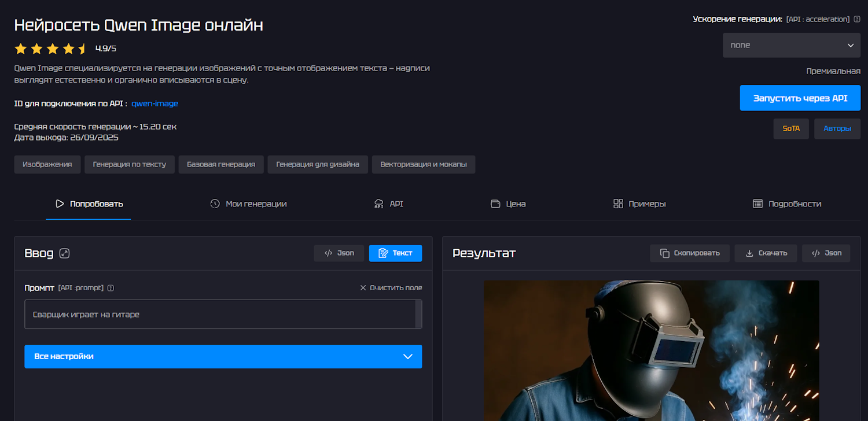Download the result with Скачать button

tap(766, 253)
